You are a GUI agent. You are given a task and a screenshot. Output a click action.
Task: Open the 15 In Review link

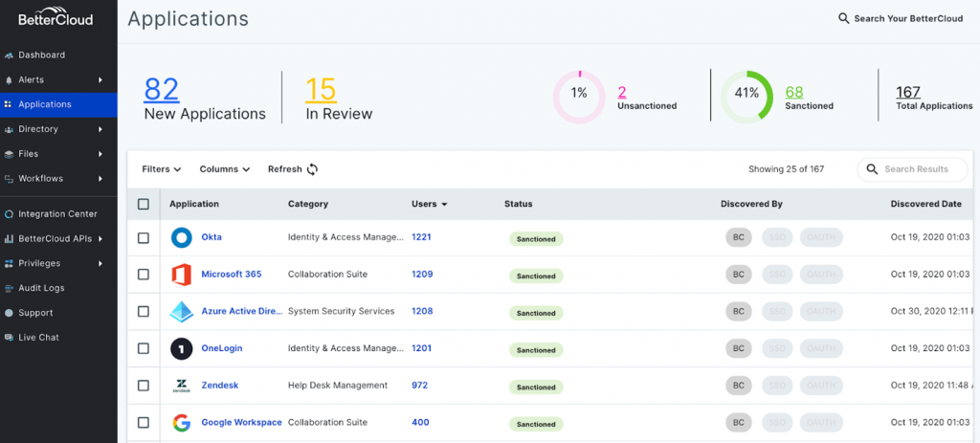tap(321, 90)
